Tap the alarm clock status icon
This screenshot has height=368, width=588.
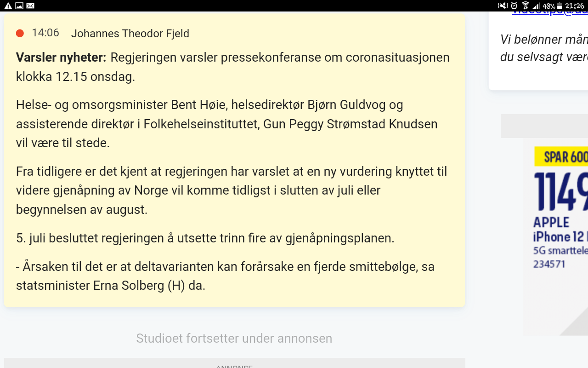click(514, 6)
